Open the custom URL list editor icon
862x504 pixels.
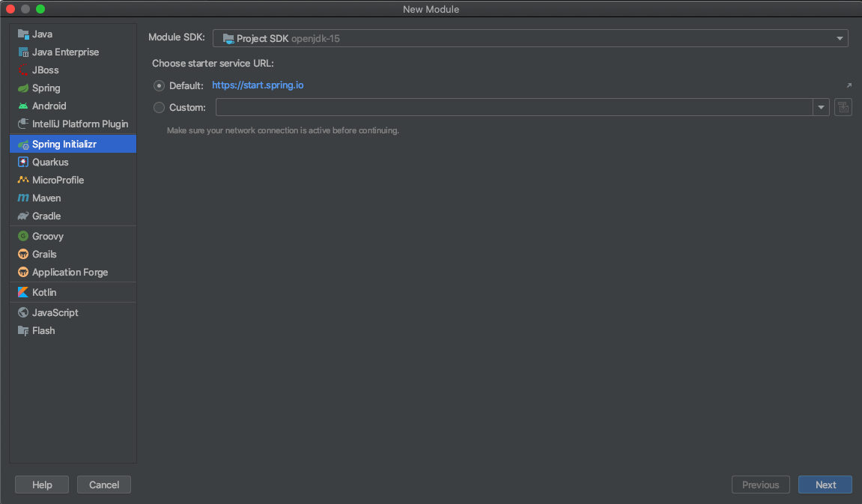click(843, 107)
